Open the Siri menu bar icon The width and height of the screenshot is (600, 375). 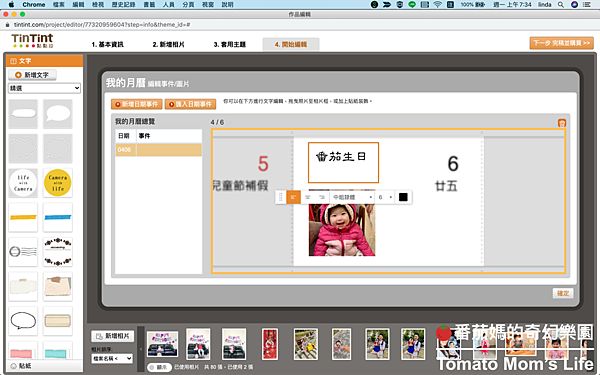point(574,5)
